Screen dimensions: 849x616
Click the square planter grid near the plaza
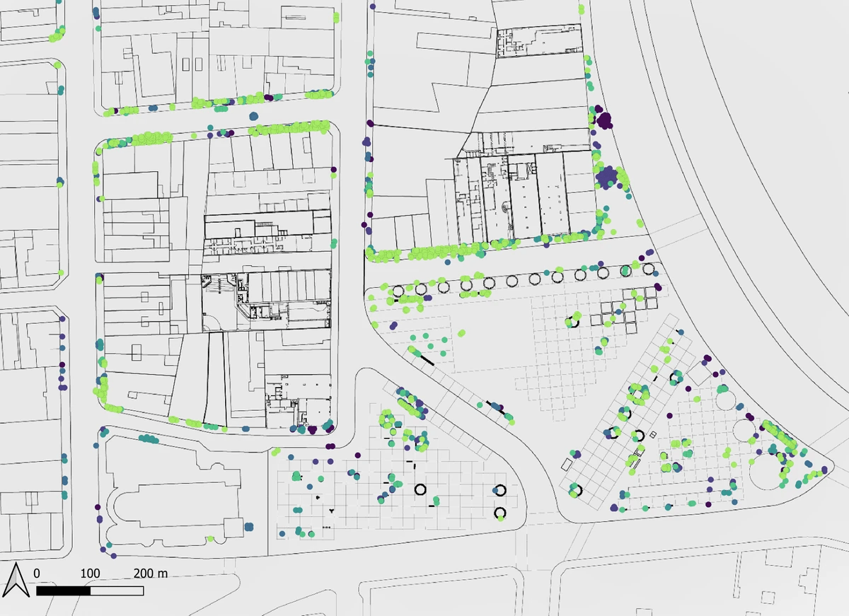pyautogui.click(x=623, y=311)
